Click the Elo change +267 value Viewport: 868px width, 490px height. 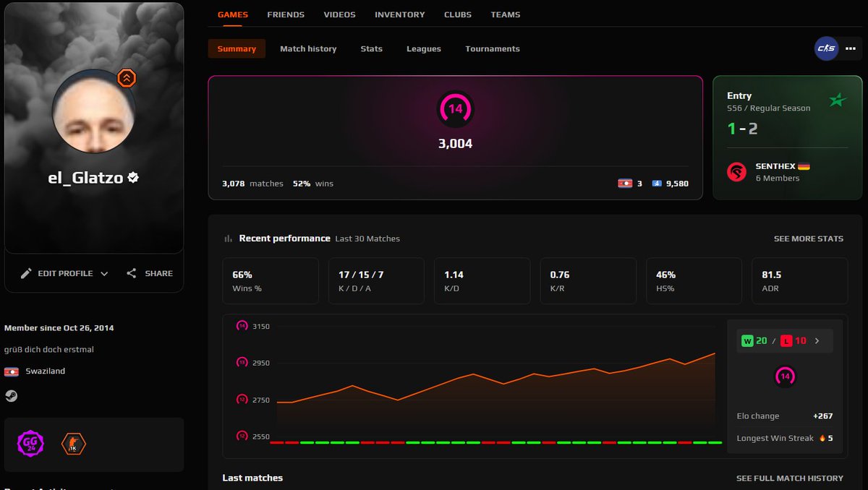(823, 416)
